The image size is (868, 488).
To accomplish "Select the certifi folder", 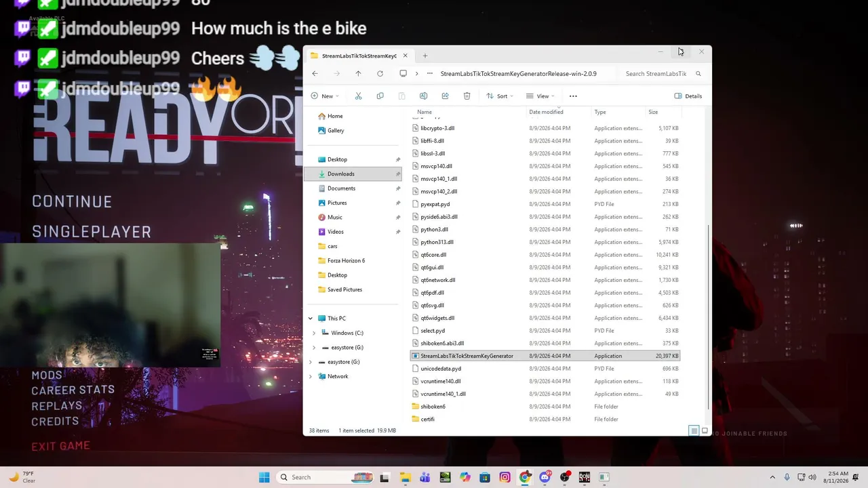I will pyautogui.click(x=546, y=420).
